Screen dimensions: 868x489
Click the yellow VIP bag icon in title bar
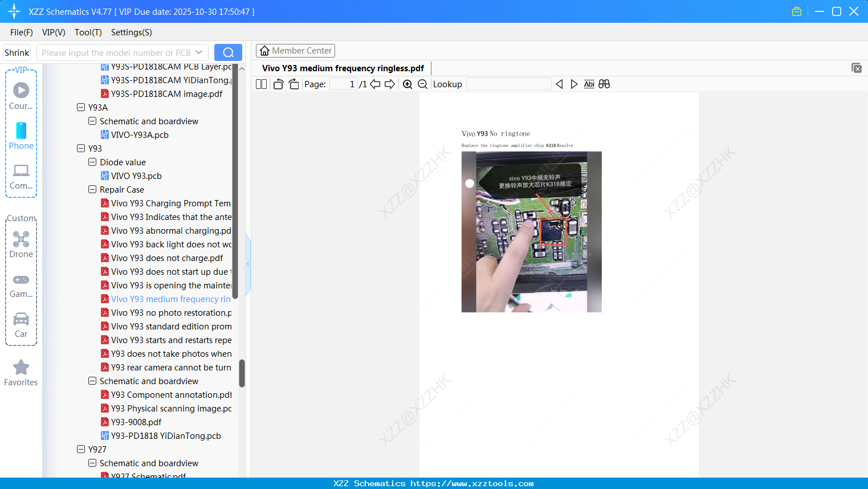pos(797,11)
